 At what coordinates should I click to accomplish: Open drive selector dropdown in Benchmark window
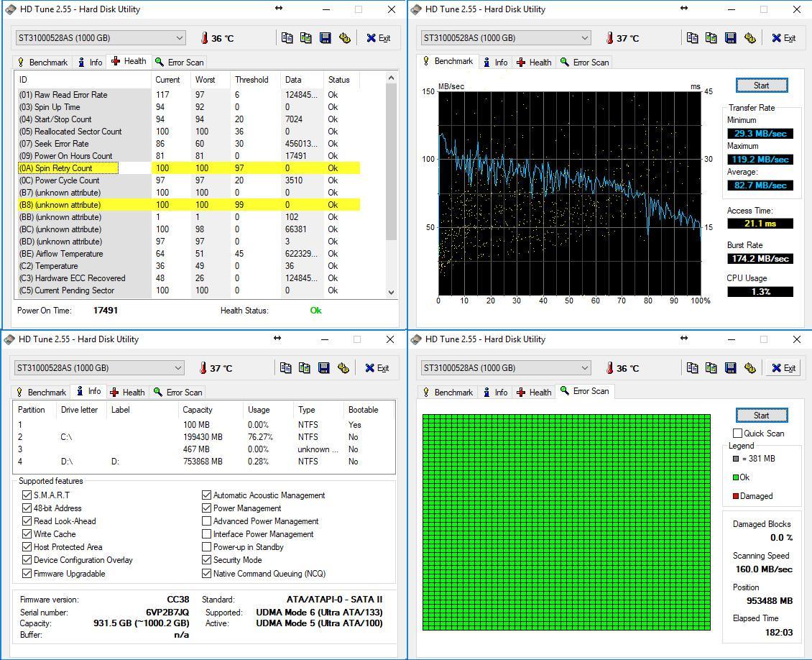click(506, 38)
